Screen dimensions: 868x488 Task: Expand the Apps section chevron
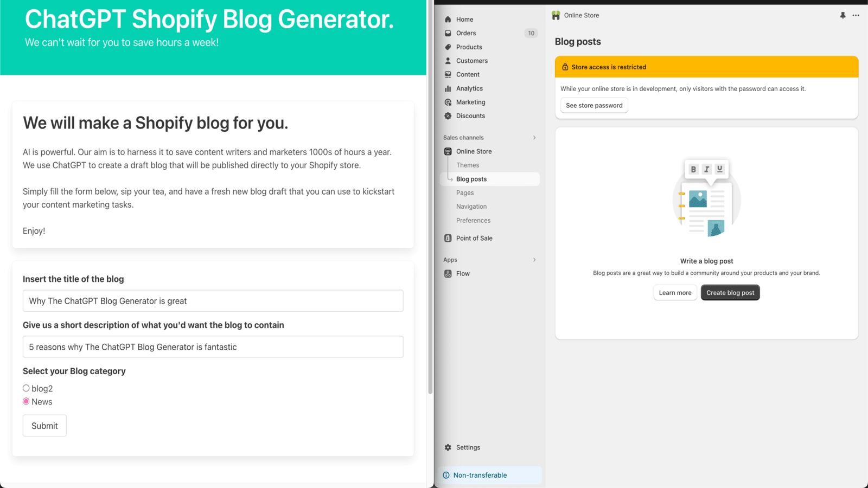(x=534, y=260)
